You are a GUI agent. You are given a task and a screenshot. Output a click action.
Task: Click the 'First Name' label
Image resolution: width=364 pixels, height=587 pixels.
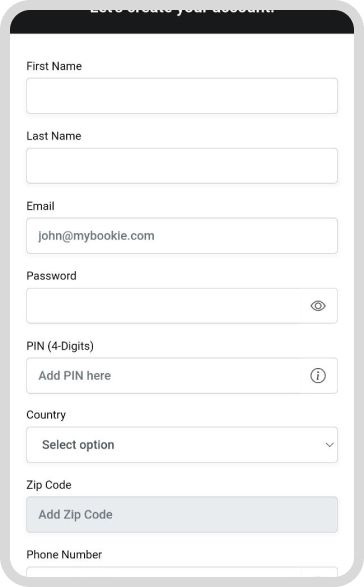click(x=54, y=66)
